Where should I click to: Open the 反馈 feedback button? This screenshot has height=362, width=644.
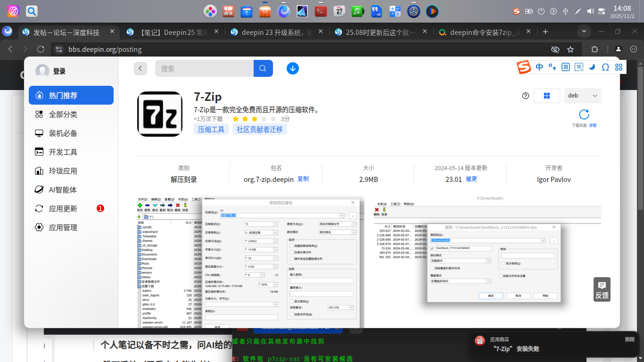(602, 289)
